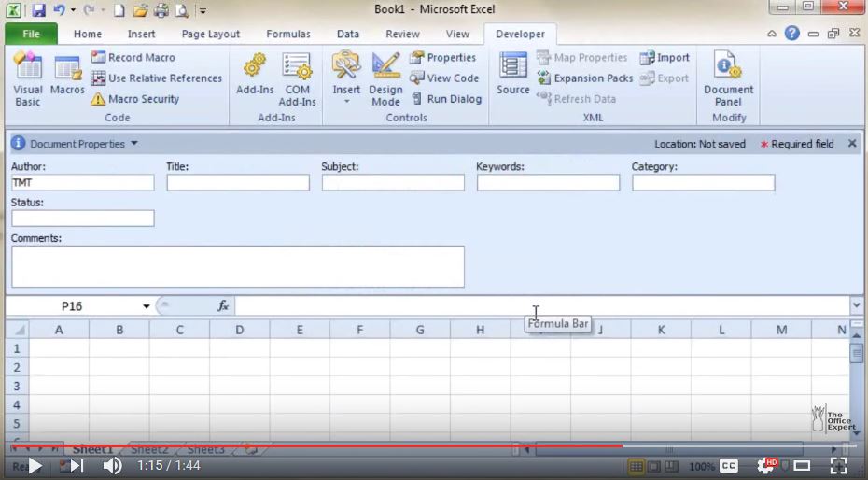Click the Quick Print icon
868x480 pixels.
pos(161,10)
